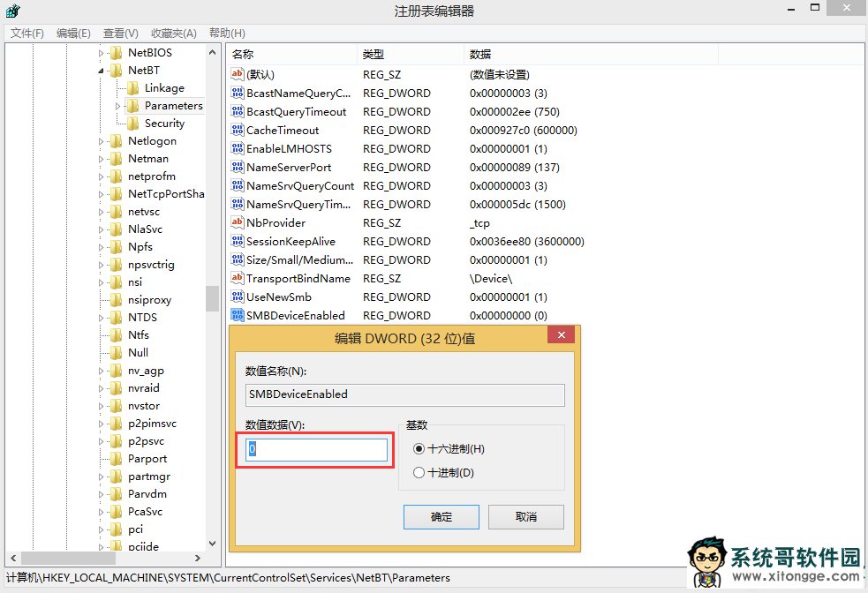Image resolution: width=868 pixels, height=593 pixels.
Task: Click the TransportBindName string icon
Action: 237,278
